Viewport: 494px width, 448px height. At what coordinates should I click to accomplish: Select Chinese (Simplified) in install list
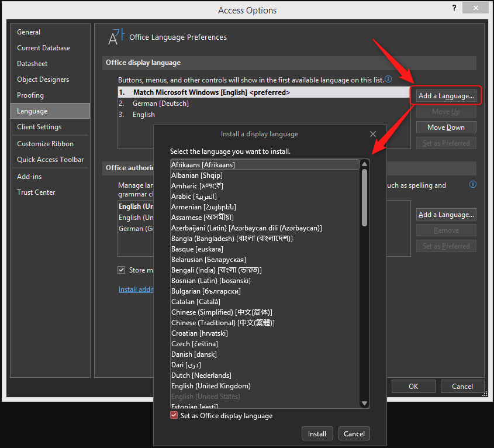(x=265, y=312)
